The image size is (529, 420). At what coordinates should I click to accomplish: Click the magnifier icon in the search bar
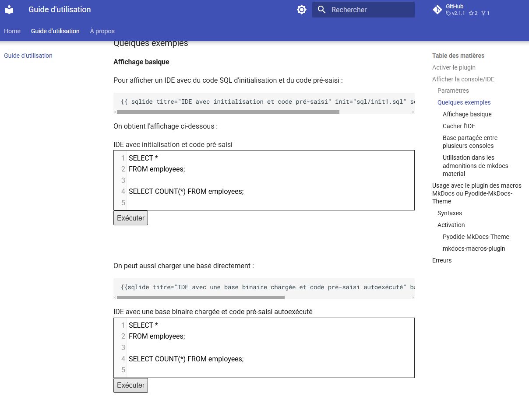click(322, 9)
